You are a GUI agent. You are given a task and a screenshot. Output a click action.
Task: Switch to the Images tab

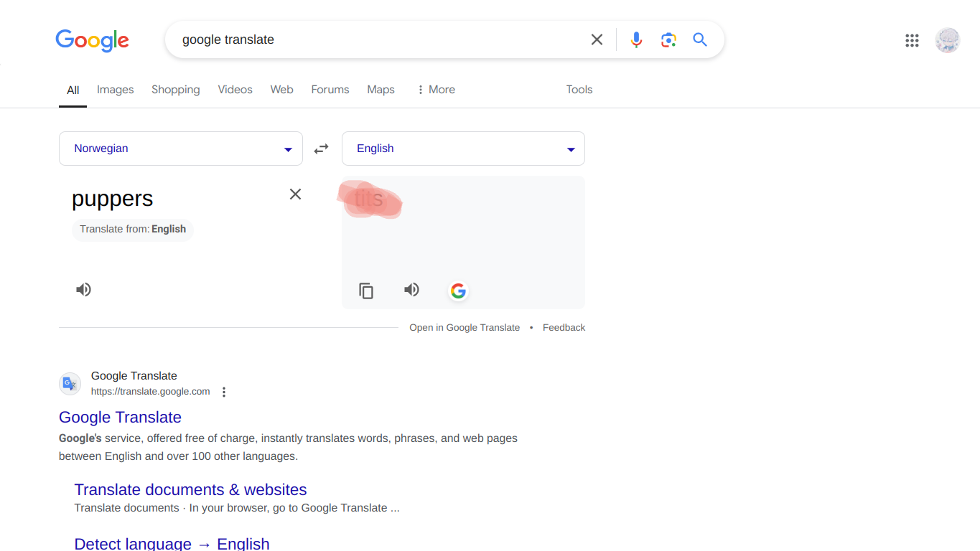(115, 90)
